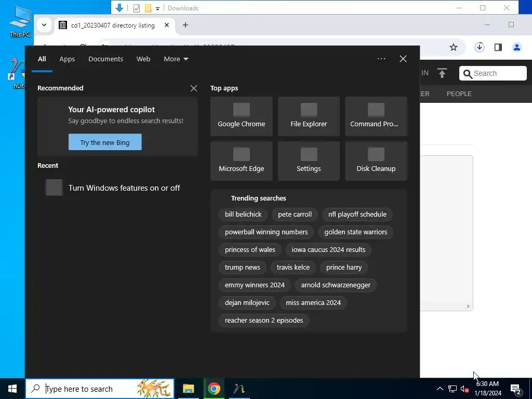The height and width of the screenshot is (399, 532).
Task: Select trump news trending chip
Action: [242, 268]
